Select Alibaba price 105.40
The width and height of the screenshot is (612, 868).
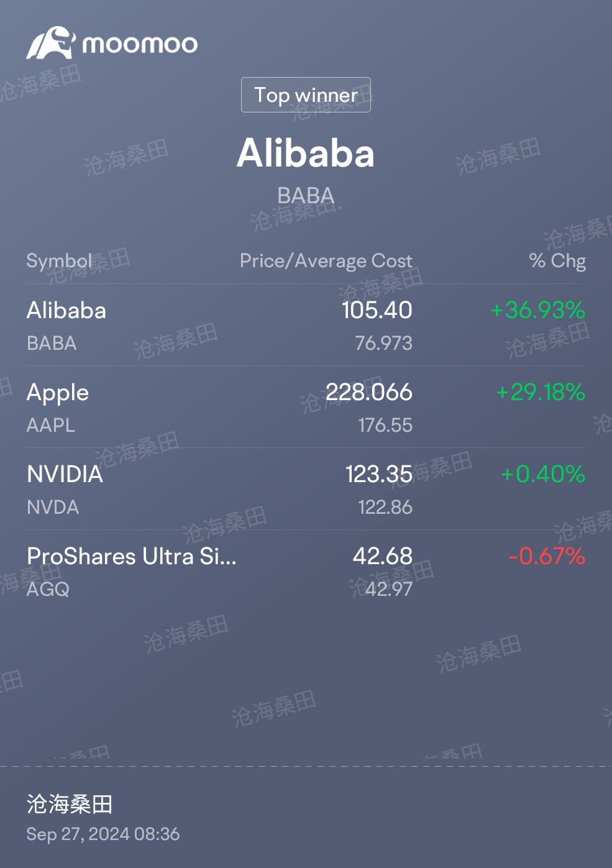[x=377, y=310]
